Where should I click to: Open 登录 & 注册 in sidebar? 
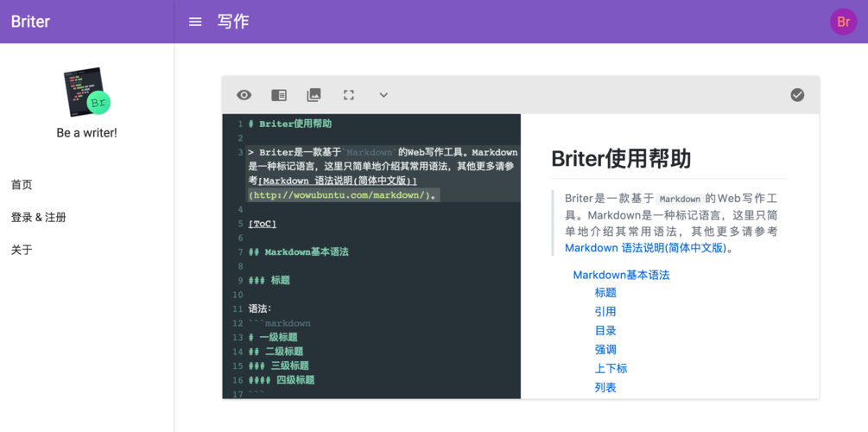point(39,217)
